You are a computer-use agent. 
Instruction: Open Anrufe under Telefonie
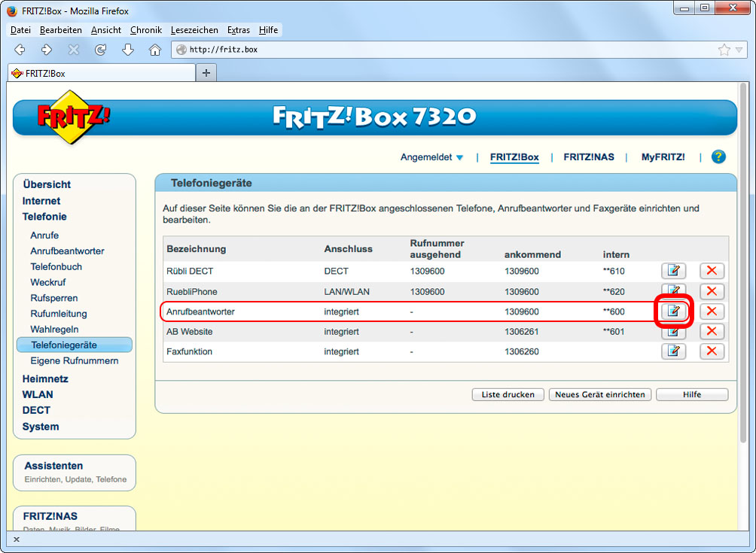coord(44,235)
